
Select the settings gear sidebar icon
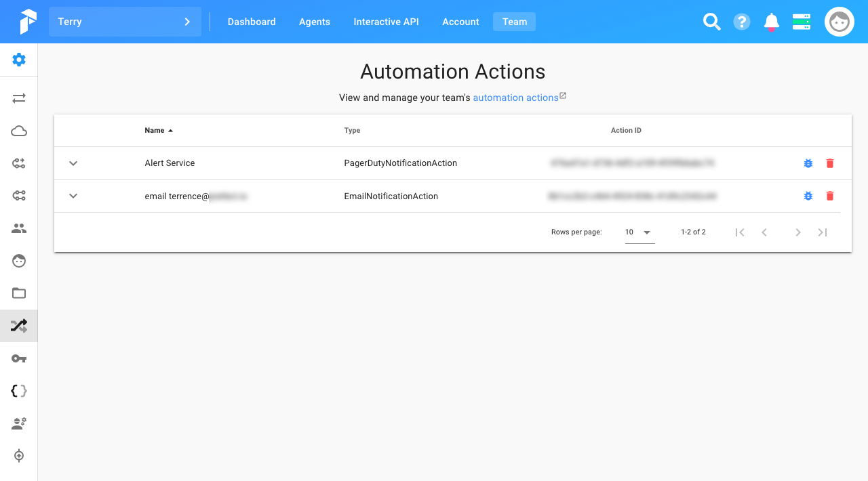19,60
